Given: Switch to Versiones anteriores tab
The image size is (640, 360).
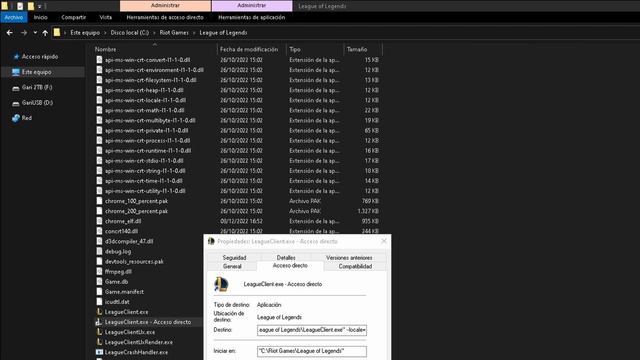Looking at the screenshot, I should [349, 258].
